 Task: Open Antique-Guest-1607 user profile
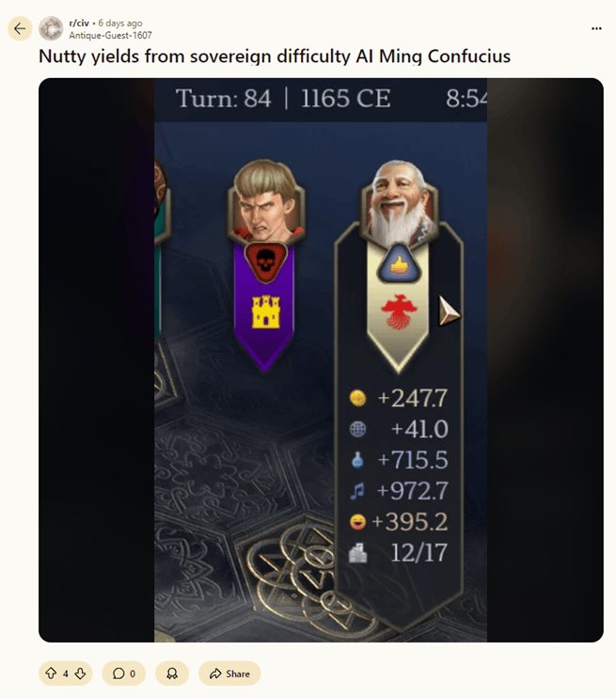pos(110,35)
